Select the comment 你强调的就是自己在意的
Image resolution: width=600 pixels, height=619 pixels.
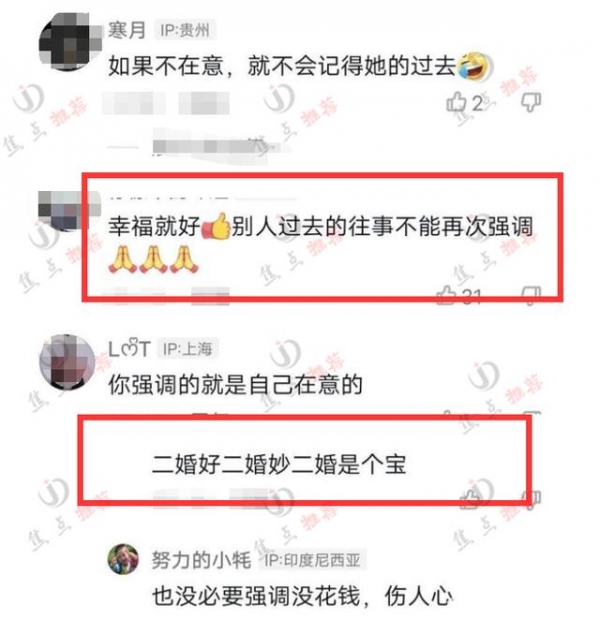pos(235,385)
